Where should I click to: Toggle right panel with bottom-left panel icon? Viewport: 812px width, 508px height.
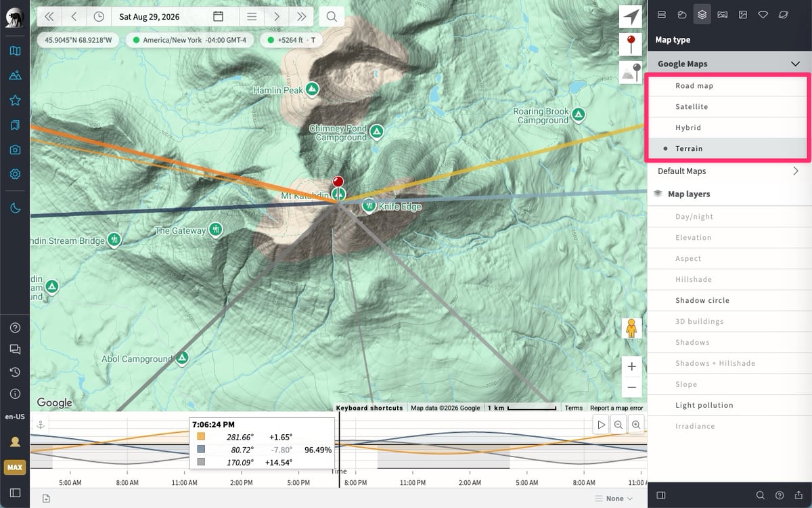point(661,495)
